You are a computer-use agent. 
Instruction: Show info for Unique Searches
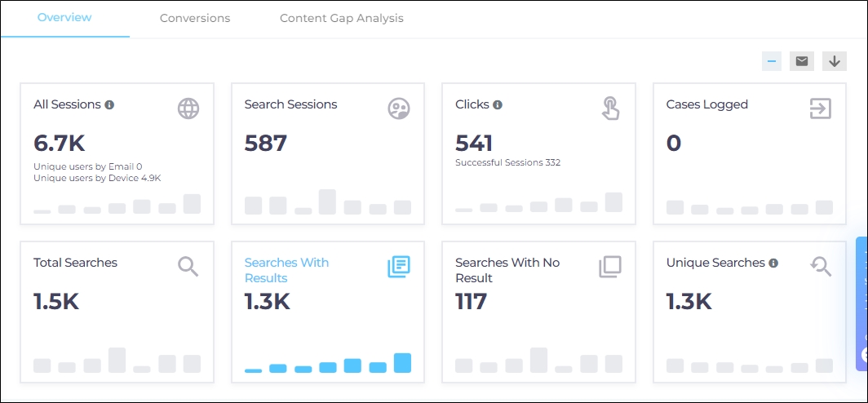[x=773, y=263]
